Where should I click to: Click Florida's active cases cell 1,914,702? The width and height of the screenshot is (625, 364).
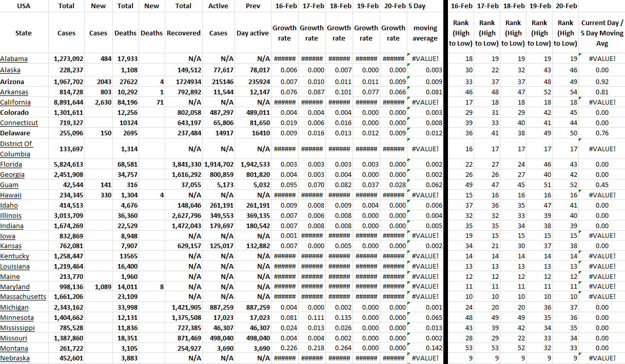[x=219, y=165]
